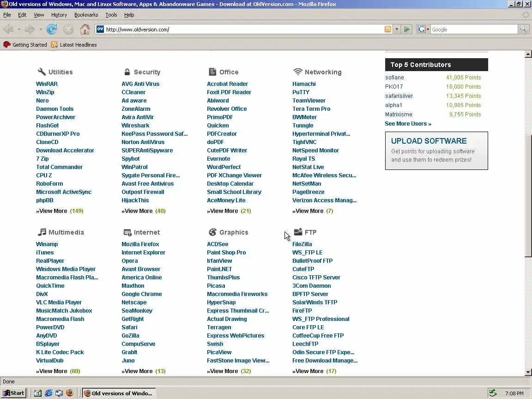Click the scrollbar down arrow
532x399 pixels.
[x=528, y=372]
